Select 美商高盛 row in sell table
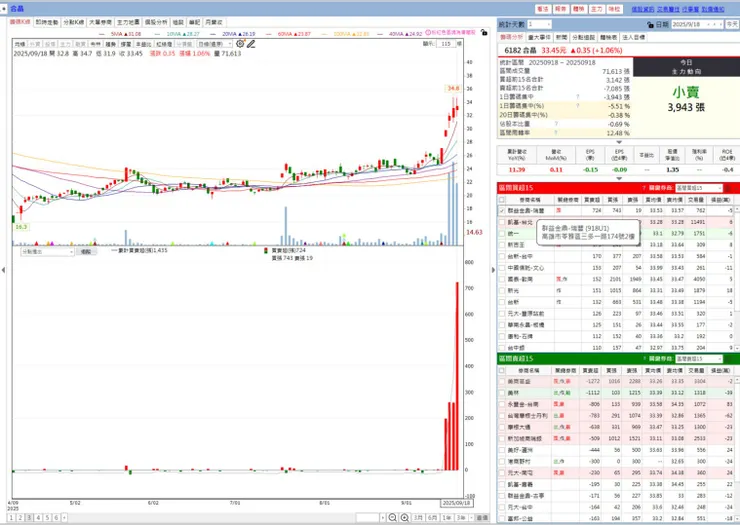Screen dimensions: 740x525 point(615,381)
